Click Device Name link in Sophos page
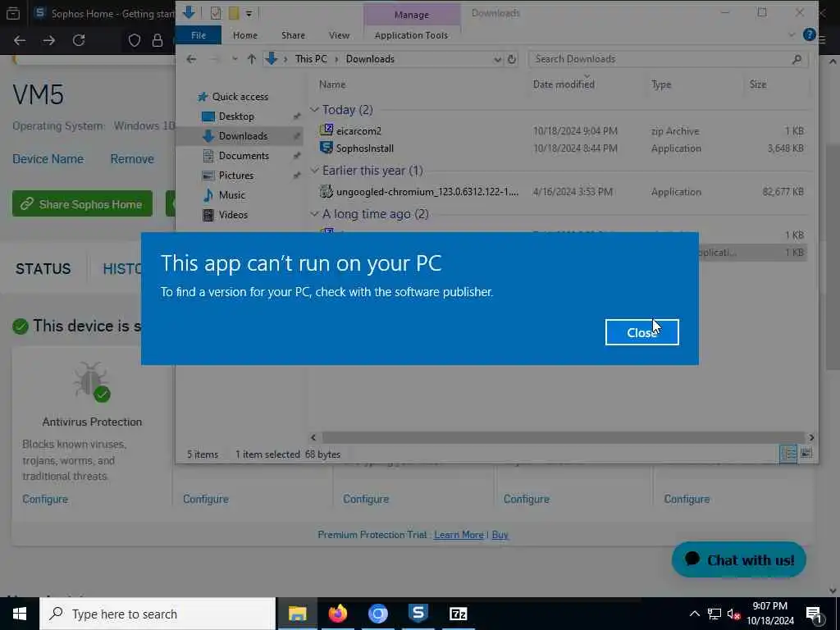Screen dimensions: 840x630 pyautogui.click(x=48, y=159)
